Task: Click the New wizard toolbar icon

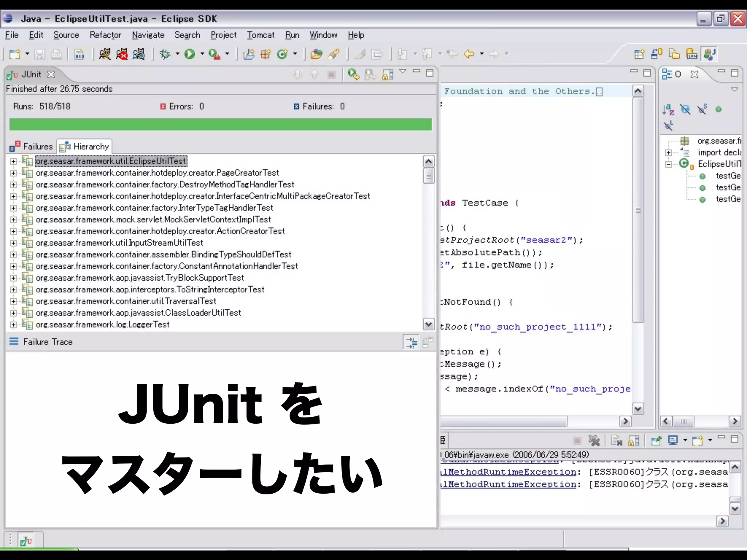Action: [x=15, y=54]
